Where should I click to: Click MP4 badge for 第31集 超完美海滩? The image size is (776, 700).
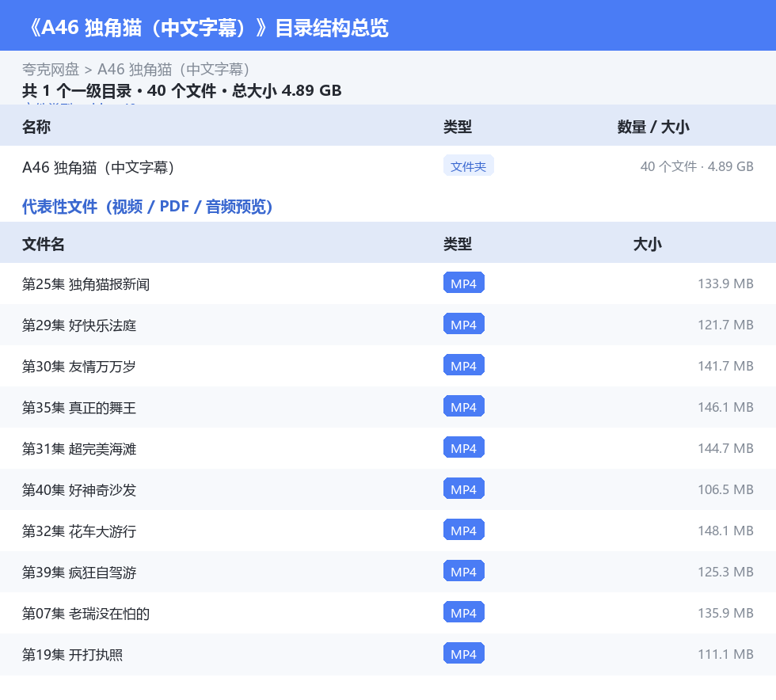point(464,447)
